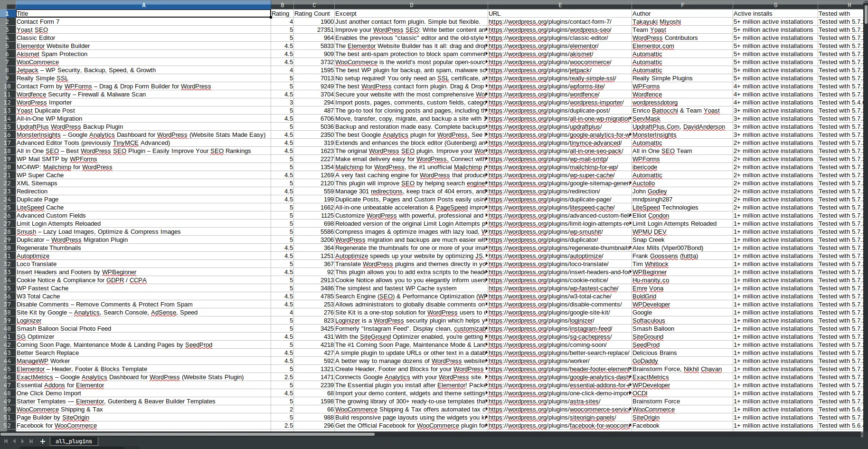
Task: Open the wordpress-seo plugin URL
Action: click(x=550, y=30)
